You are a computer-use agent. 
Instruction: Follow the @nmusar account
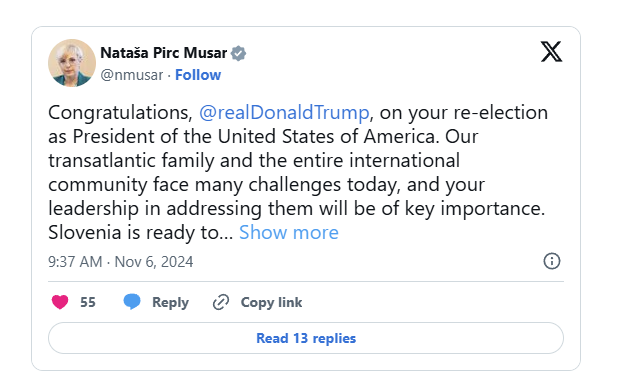[x=198, y=75]
